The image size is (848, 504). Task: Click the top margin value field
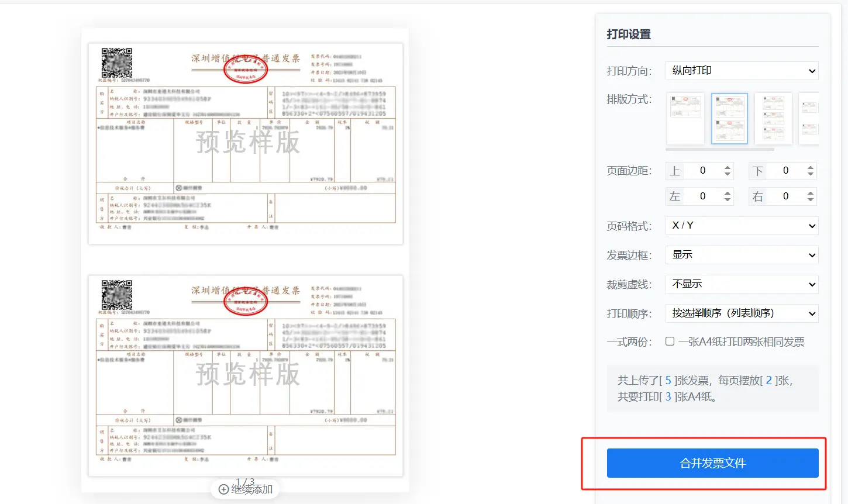point(702,171)
